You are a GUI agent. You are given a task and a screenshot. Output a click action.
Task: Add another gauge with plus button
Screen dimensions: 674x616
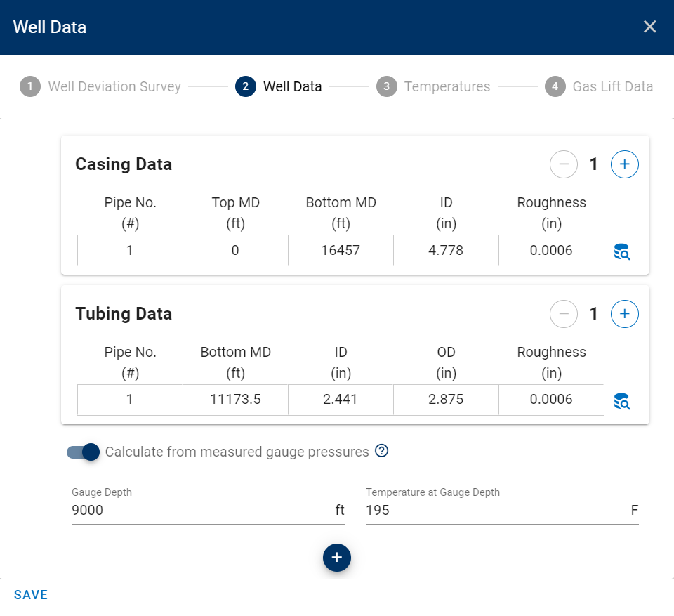coord(336,557)
